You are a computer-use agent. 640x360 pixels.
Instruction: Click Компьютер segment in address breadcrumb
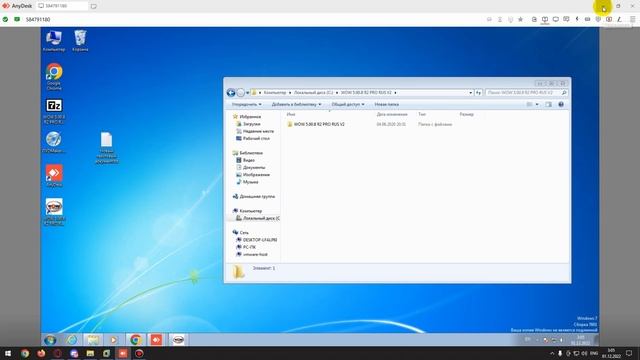[x=275, y=93]
